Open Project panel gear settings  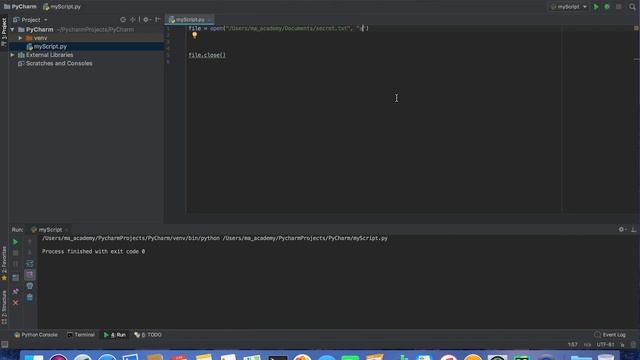coord(146,20)
